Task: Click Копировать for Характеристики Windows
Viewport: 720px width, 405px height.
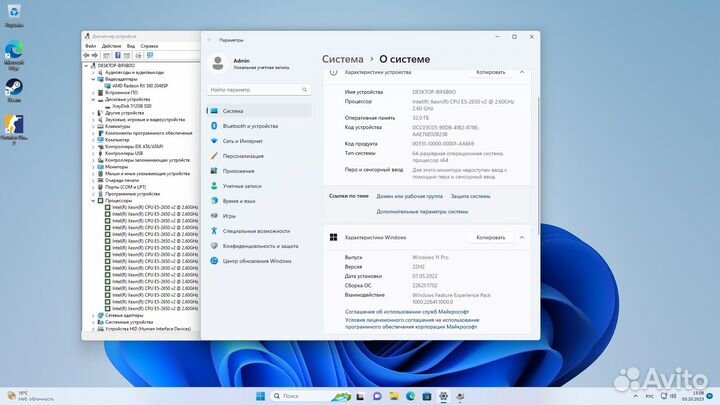Action: tap(490, 237)
